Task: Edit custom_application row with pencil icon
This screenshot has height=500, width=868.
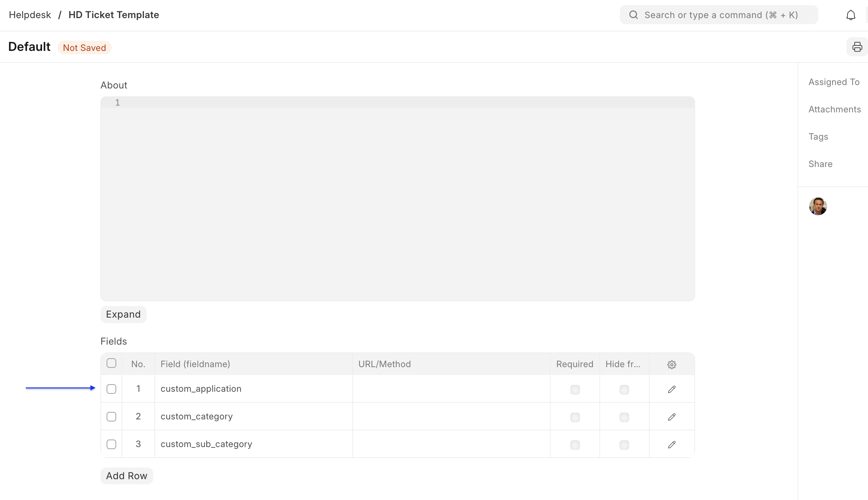Action: coord(672,389)
